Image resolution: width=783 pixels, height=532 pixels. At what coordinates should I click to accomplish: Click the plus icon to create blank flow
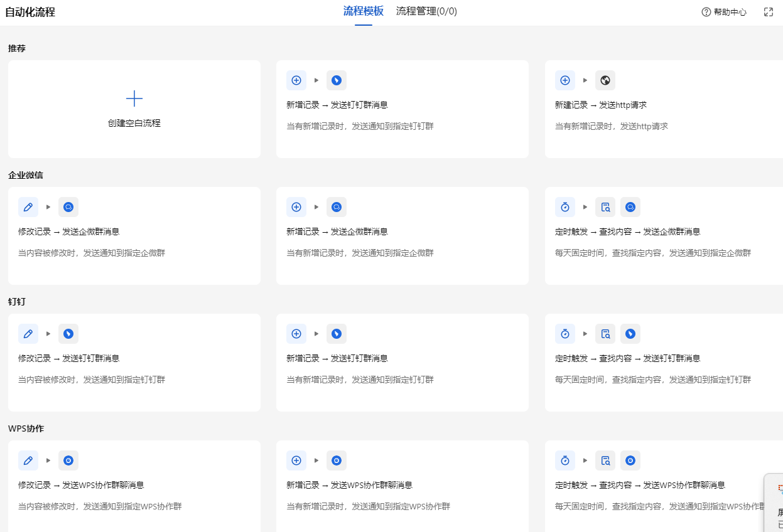pos(134,98)
